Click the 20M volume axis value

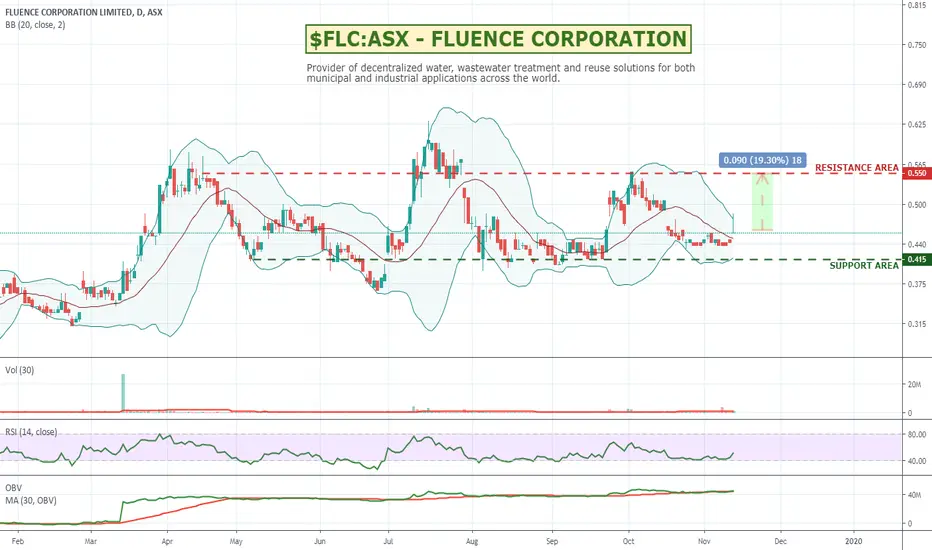(x=914, y=385)
